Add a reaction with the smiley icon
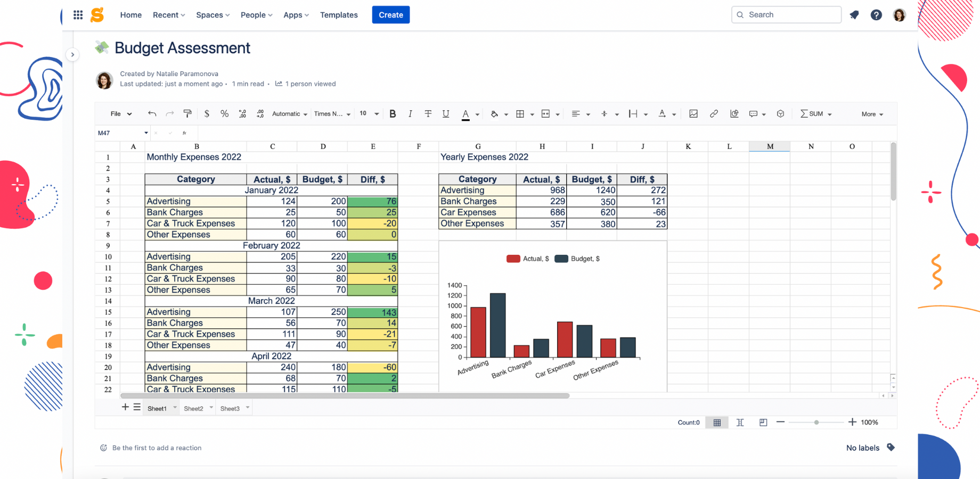980x479 pixels. (103, 448)
